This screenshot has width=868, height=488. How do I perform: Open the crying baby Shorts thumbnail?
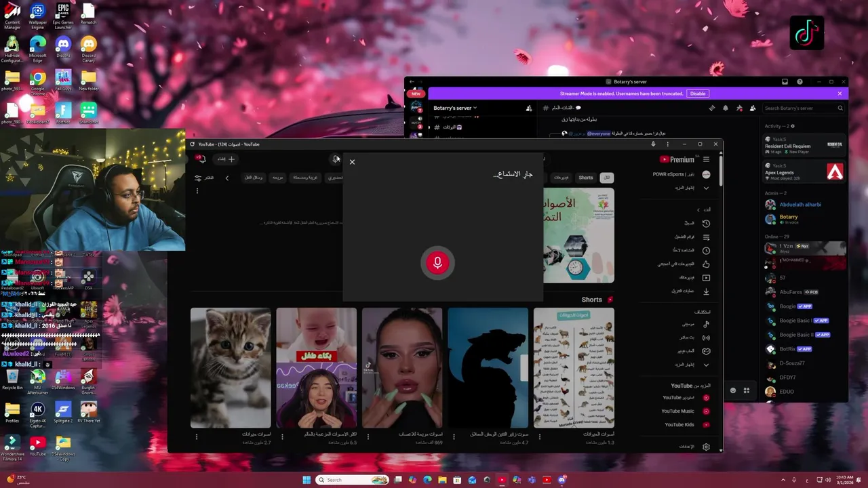pyautogui.click(x=316, y=368)
